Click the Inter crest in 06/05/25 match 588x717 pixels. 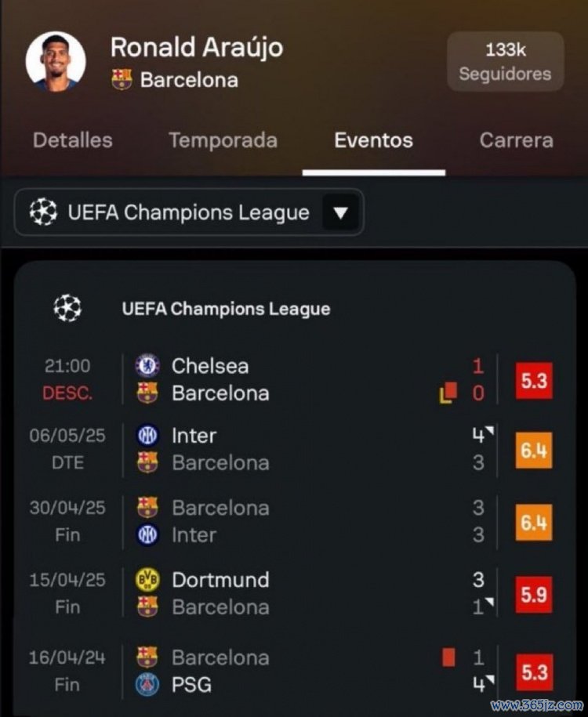147,436
